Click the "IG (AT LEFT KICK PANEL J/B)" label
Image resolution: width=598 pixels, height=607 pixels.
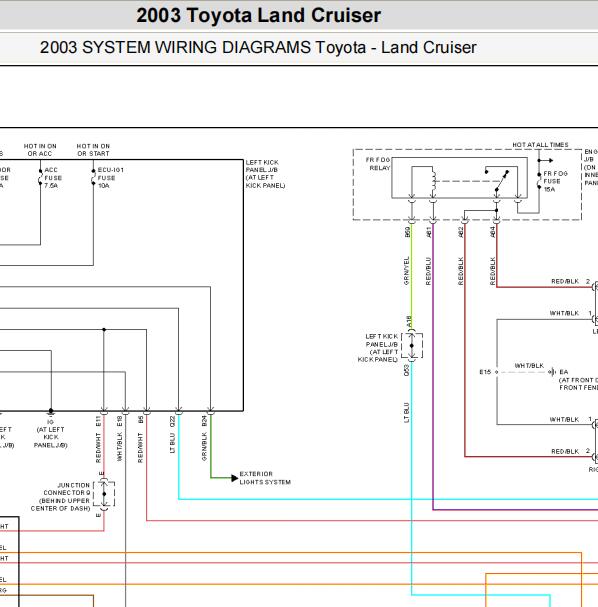coord(50,434)
